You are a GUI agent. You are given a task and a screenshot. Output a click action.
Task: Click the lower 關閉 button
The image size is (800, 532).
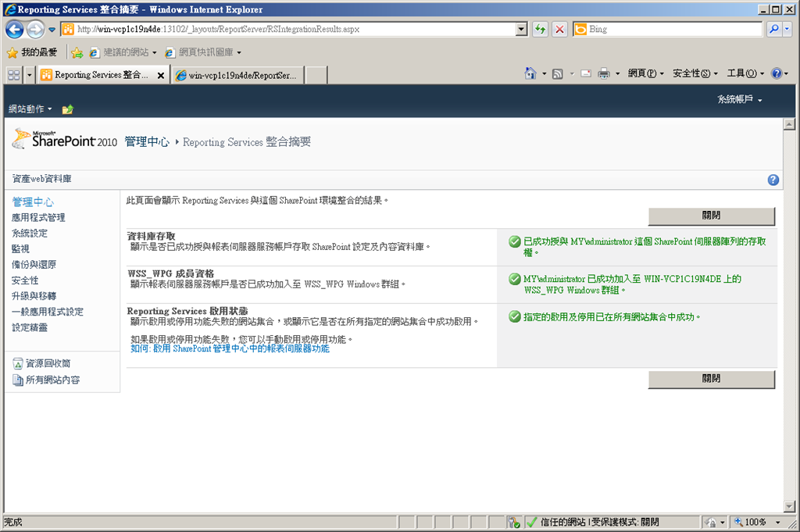[x=711, y=379]
